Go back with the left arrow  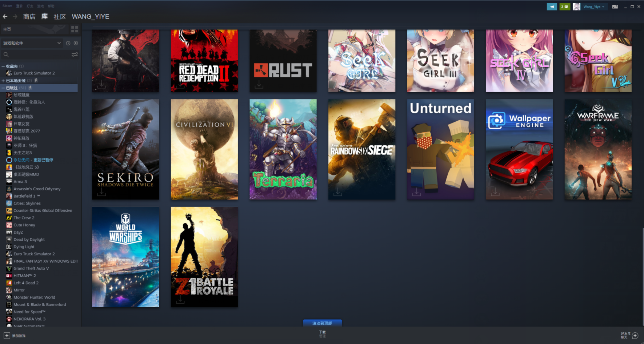click(x=5, y=17)
